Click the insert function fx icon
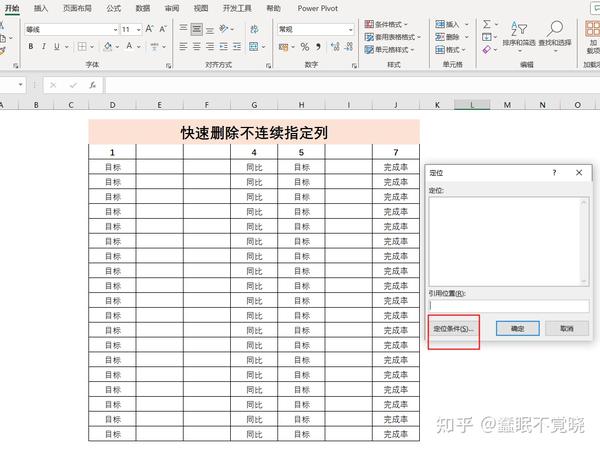 (93, 85)
